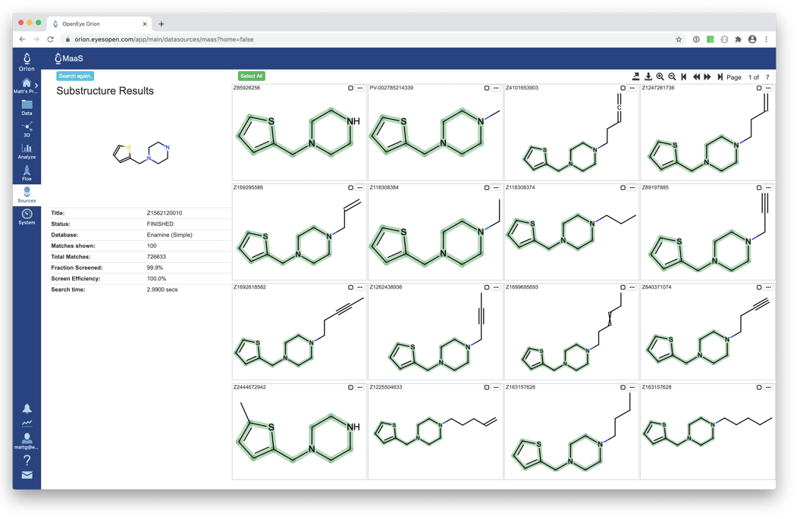Go back in browser history
Screen dimensions: 800x519
click(22, 39)
